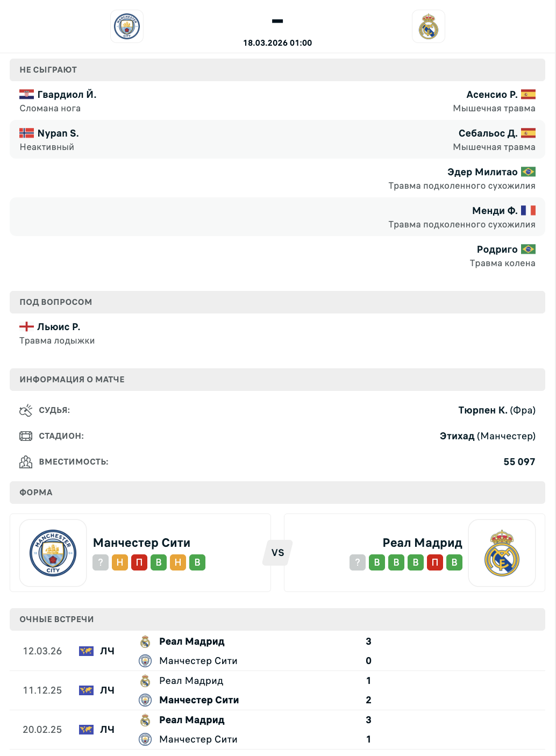Click the Манчестер Сити team name in the form section
556x756 pixels.
(141, 543)
